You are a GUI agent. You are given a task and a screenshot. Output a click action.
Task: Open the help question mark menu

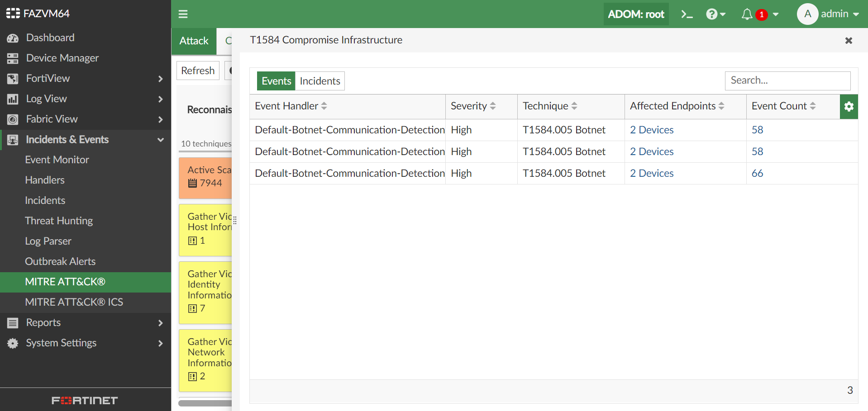[715, 14]
